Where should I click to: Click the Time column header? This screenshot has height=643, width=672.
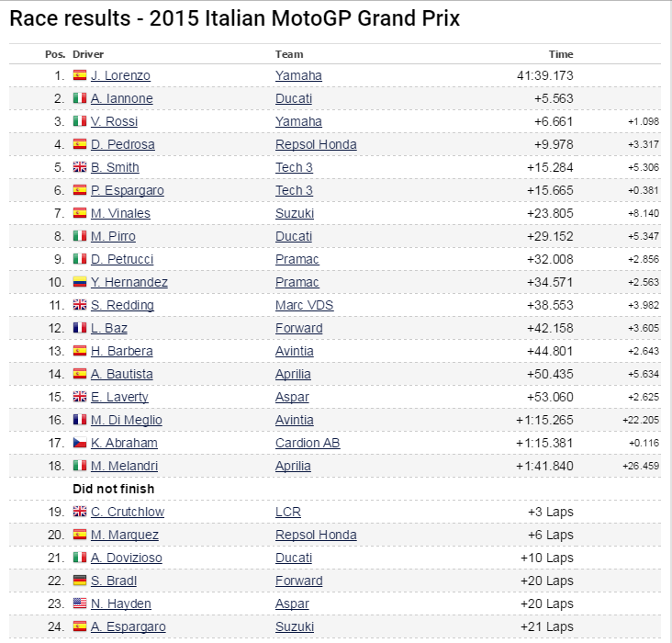tap(561, 54)
